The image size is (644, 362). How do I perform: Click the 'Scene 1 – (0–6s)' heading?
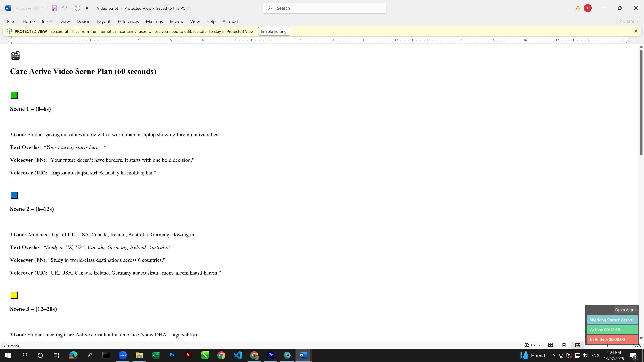click(30, 109)
